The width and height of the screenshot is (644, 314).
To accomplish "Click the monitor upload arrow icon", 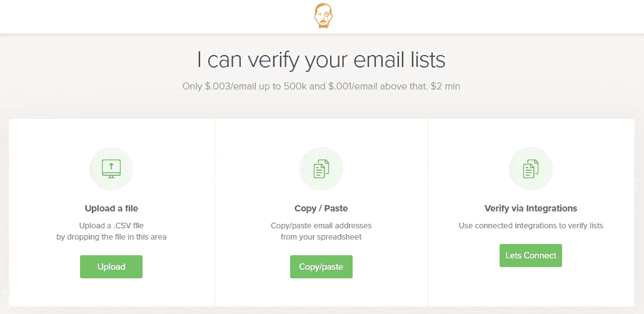I will click(x=111, y=168).
